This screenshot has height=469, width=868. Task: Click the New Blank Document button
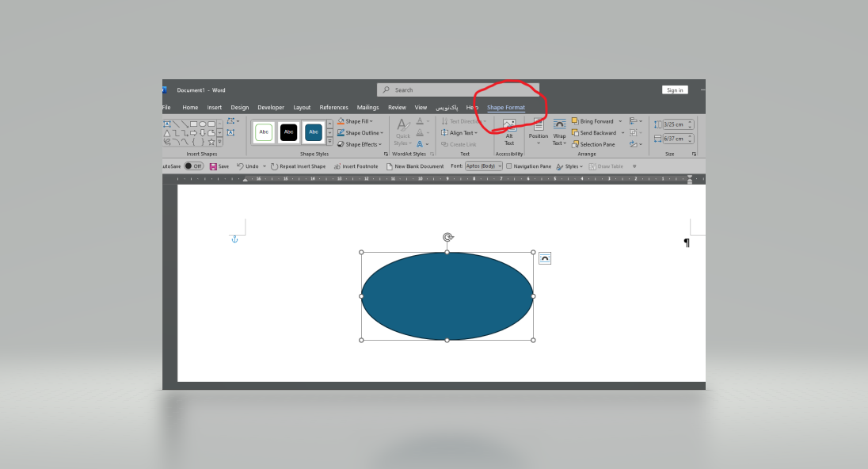(x=414, y=166)
